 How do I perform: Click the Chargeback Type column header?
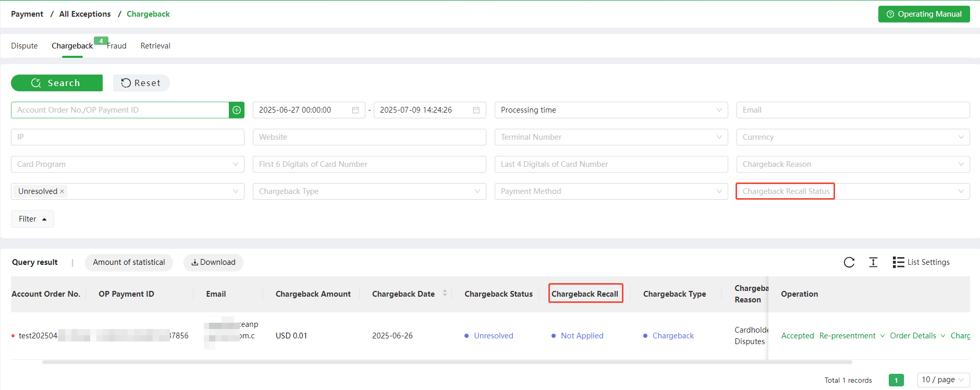[x=675, y=294]
